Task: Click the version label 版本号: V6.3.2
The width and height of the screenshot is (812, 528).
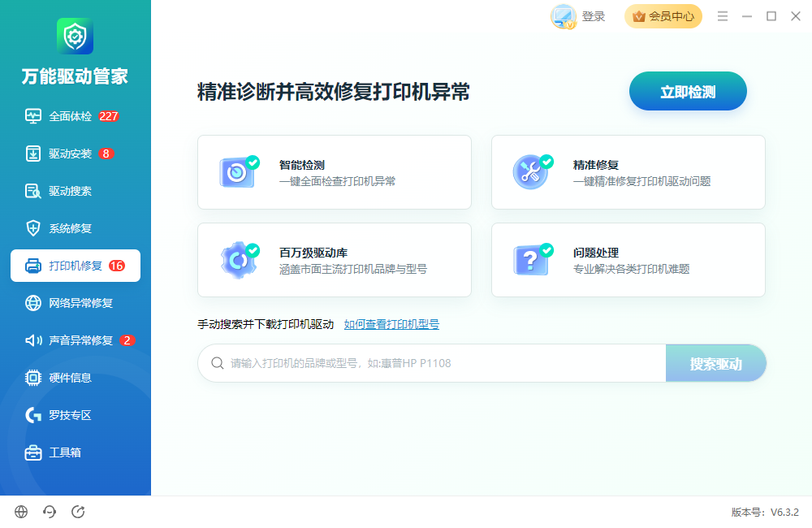Action: 765,513
